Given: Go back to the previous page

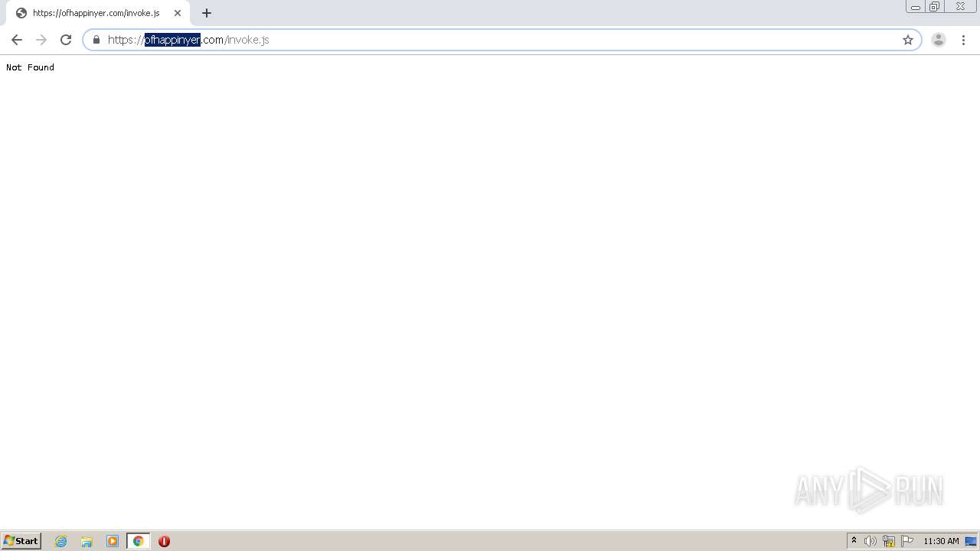Looking at the screenshot, I should pyautogui.click(x=17, y=40).
